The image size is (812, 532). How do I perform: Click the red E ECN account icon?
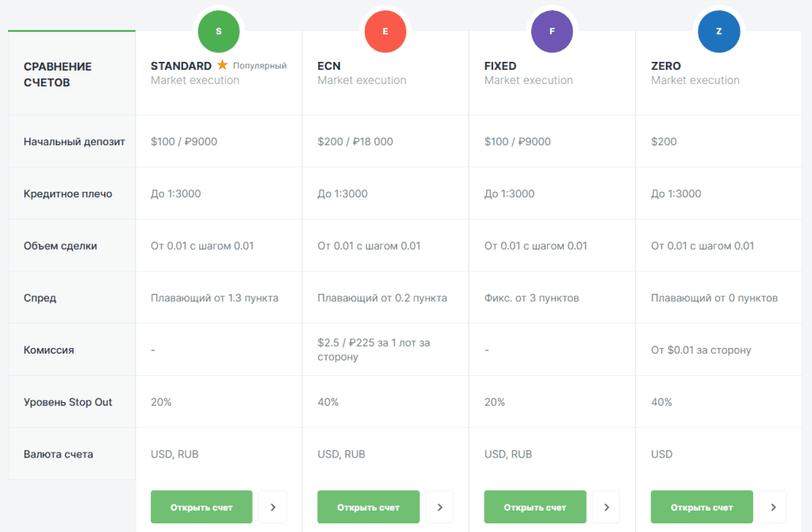pos(385,32)
